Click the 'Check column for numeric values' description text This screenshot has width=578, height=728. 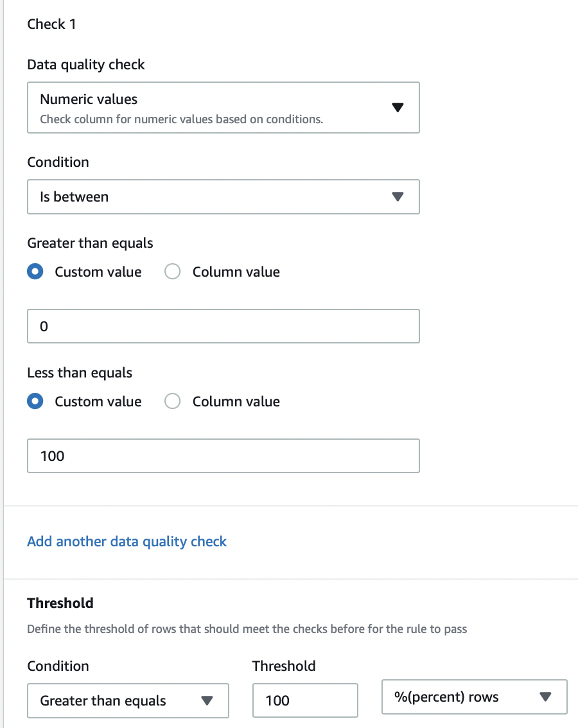181,119
